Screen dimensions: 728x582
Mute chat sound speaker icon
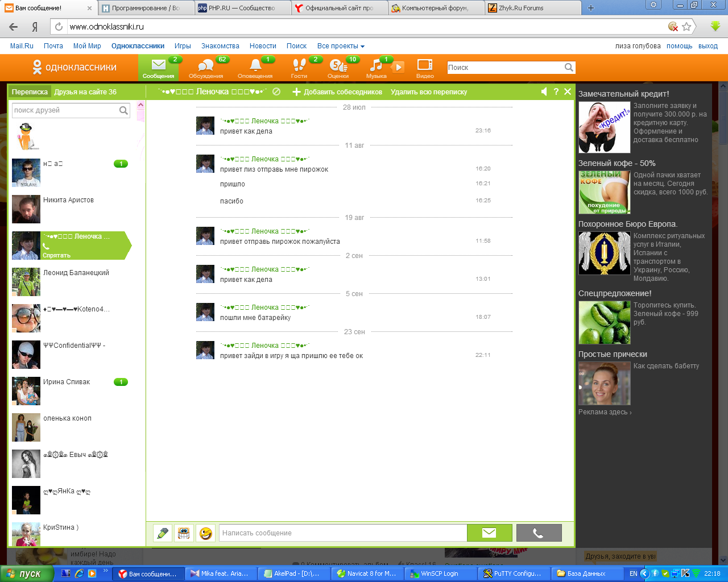[x=544, y=92]
